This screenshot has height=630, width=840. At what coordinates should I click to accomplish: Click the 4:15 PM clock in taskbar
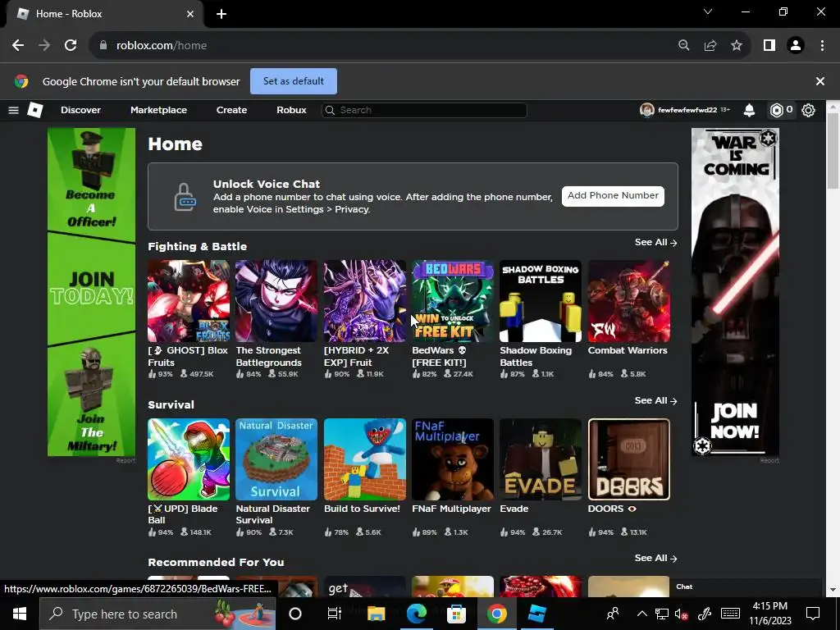click(x=769, y=614)
